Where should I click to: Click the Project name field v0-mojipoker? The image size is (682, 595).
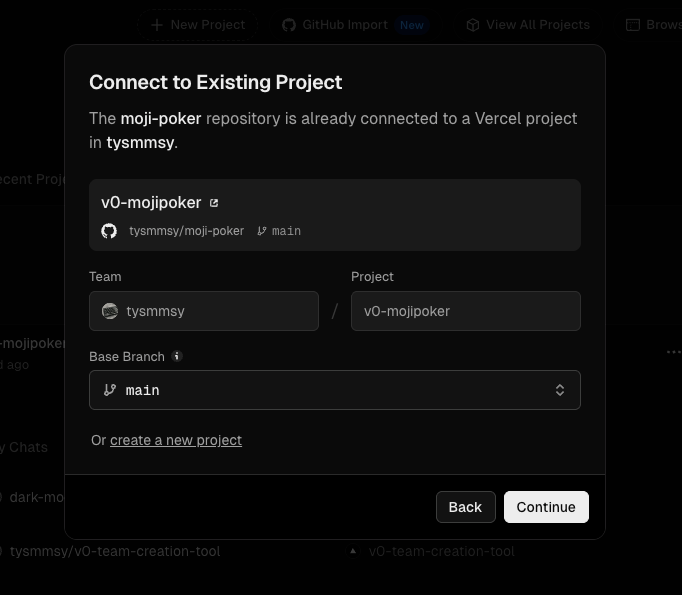click(x=465, y=311)
